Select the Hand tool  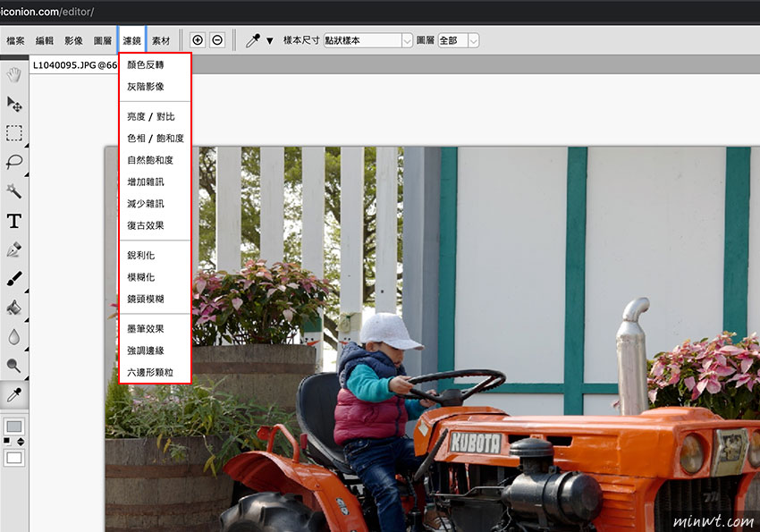pyautogui.click(x=14, y=75)
